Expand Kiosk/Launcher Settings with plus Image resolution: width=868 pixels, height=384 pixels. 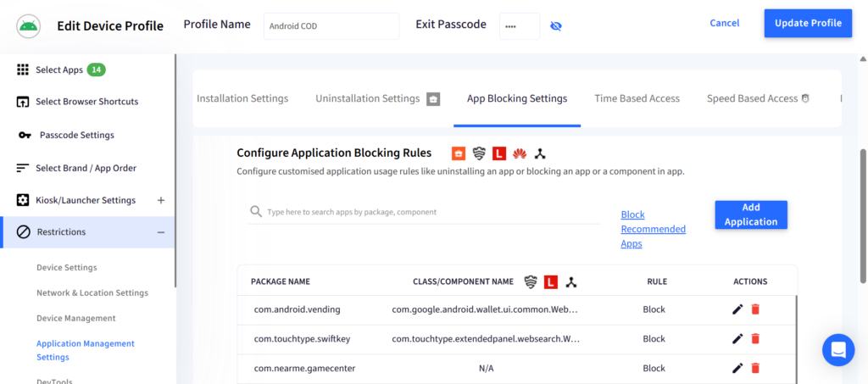[161, 200]
